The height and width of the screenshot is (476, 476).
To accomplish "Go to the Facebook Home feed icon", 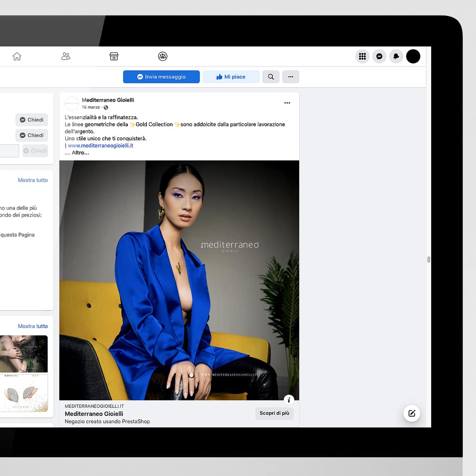I will (17, 56).
